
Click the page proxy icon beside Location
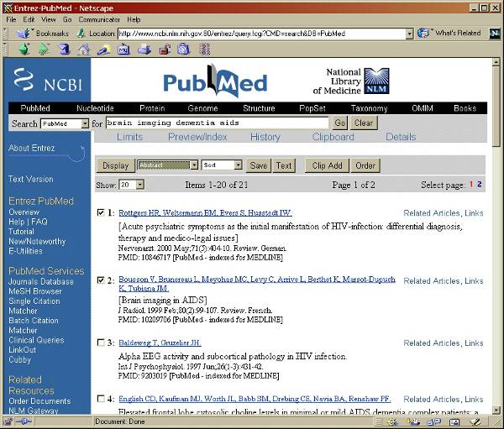81,33
